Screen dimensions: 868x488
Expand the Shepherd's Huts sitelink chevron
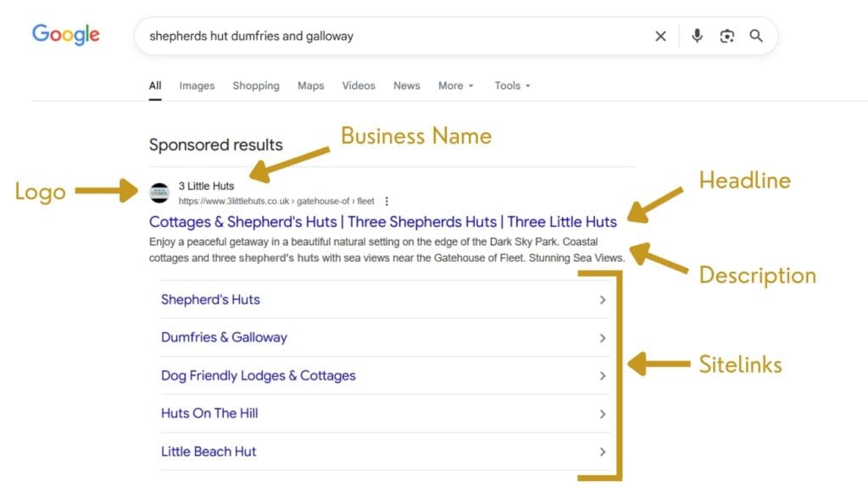point(603,299)
